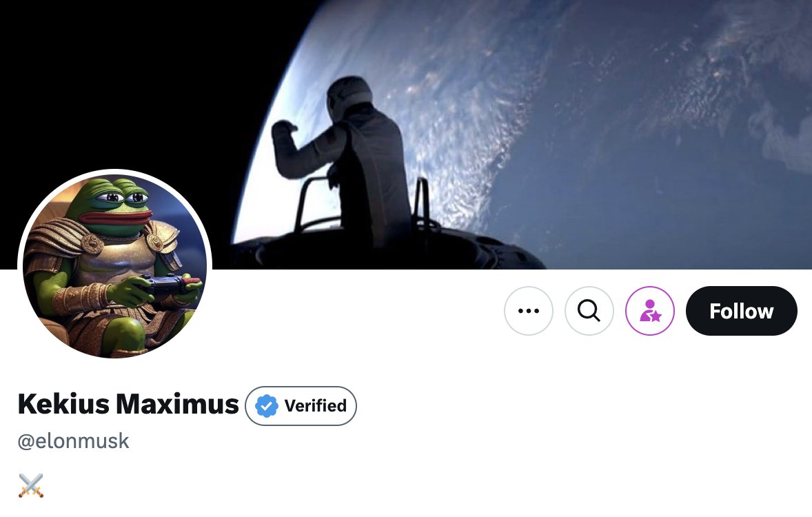Click the Kekius Maximus display name
The width and height of the screenshot is (812, 517).
[128, 404]
